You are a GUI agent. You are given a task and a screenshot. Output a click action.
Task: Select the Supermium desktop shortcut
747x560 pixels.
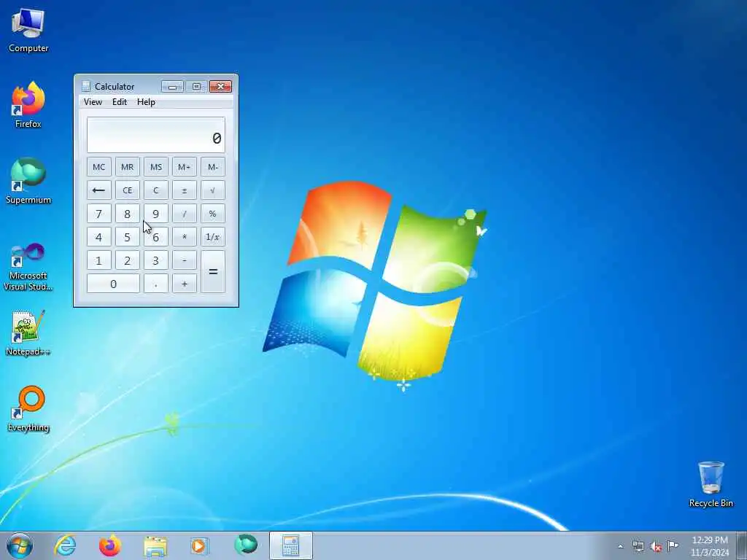[x=28, y=181]
